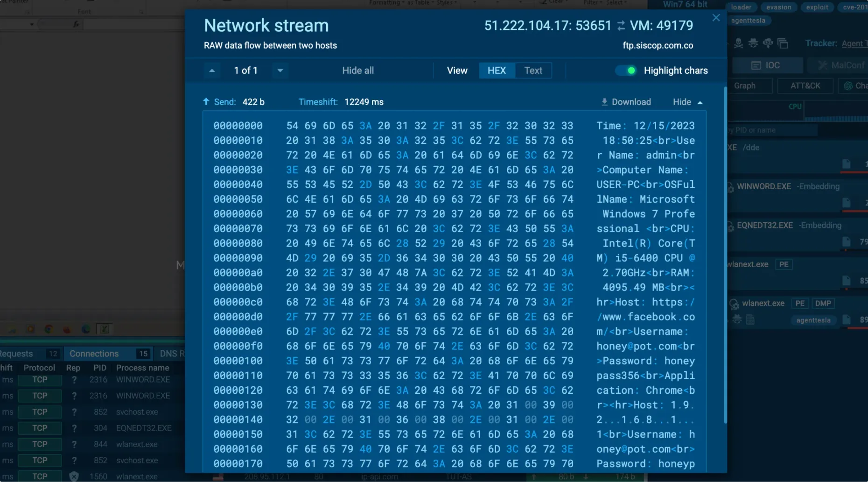Click Chrome icon in VM taskbar
The width and height of the screenshot is (868, 482).
[x=49, y=329]
